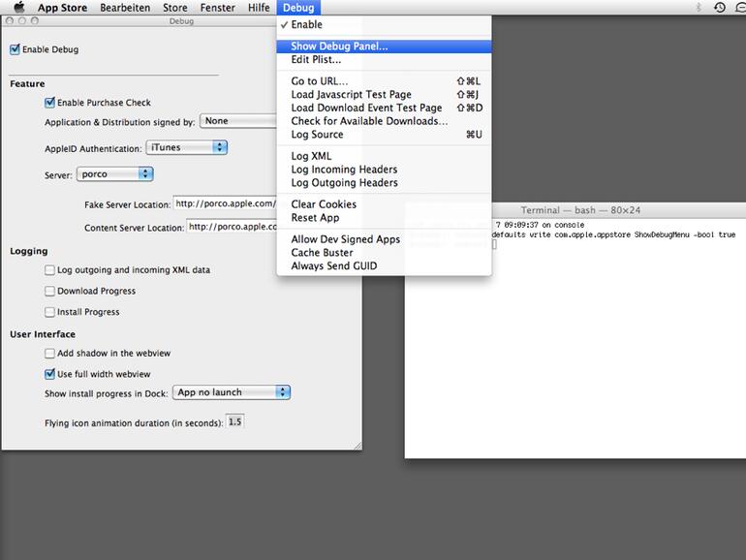This screenshot has width=746, height=560.
Task: Check the Download Progress option
Action: click(49, 292)
